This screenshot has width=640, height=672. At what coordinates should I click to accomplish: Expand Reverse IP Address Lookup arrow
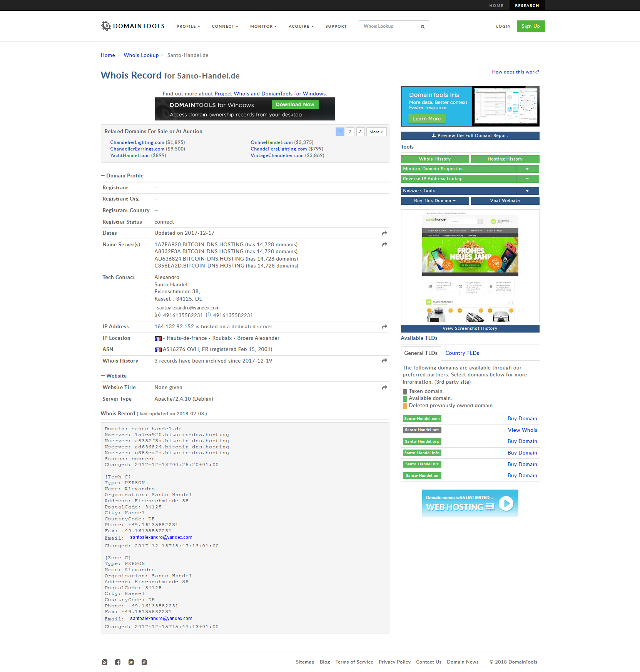coord(527,179)
